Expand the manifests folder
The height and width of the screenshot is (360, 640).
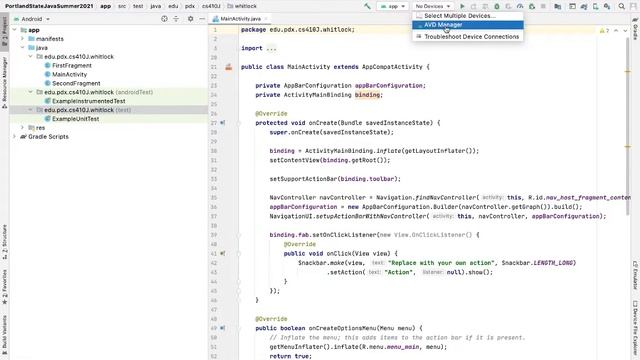(23, 39)
